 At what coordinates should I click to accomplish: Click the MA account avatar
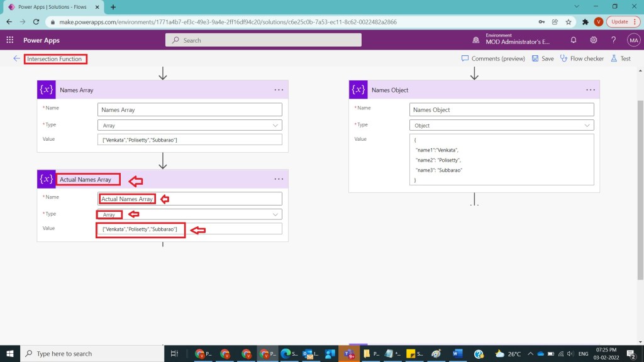click(633, 40)
